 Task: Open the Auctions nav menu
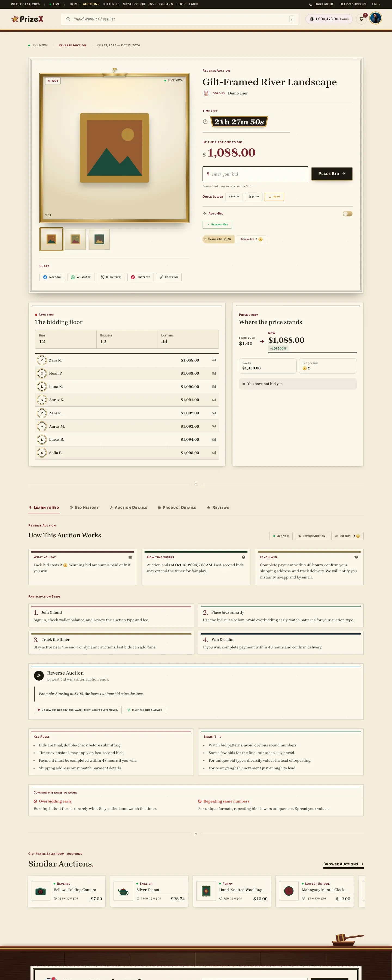(91, 4)
